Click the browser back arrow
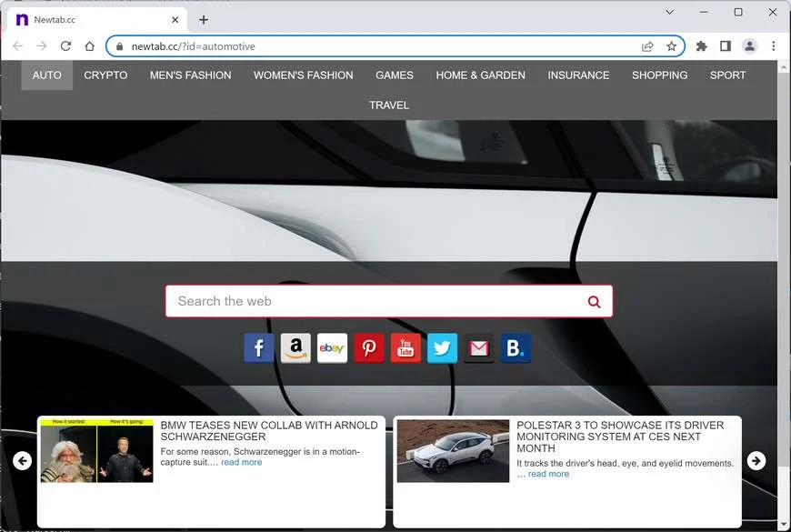 (x=18, y=46)
